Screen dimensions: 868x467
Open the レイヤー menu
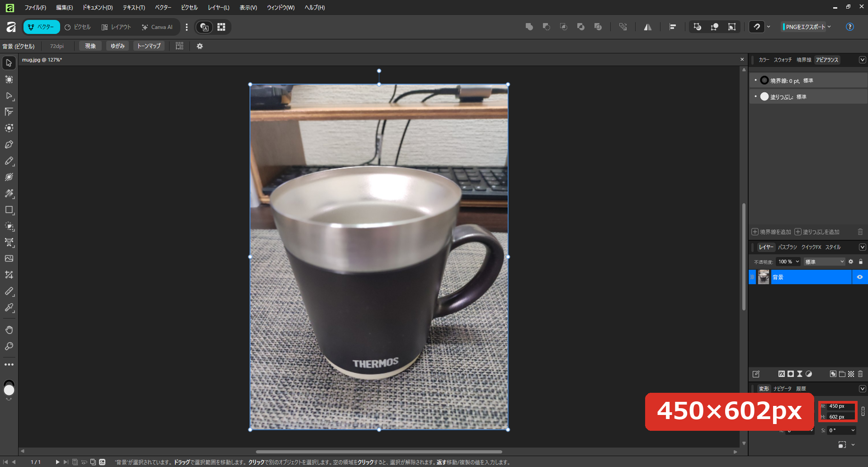coord(218,8)
